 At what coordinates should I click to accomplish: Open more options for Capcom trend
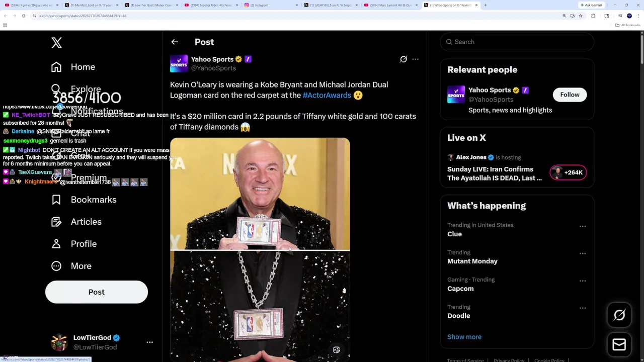coord(583,281)
